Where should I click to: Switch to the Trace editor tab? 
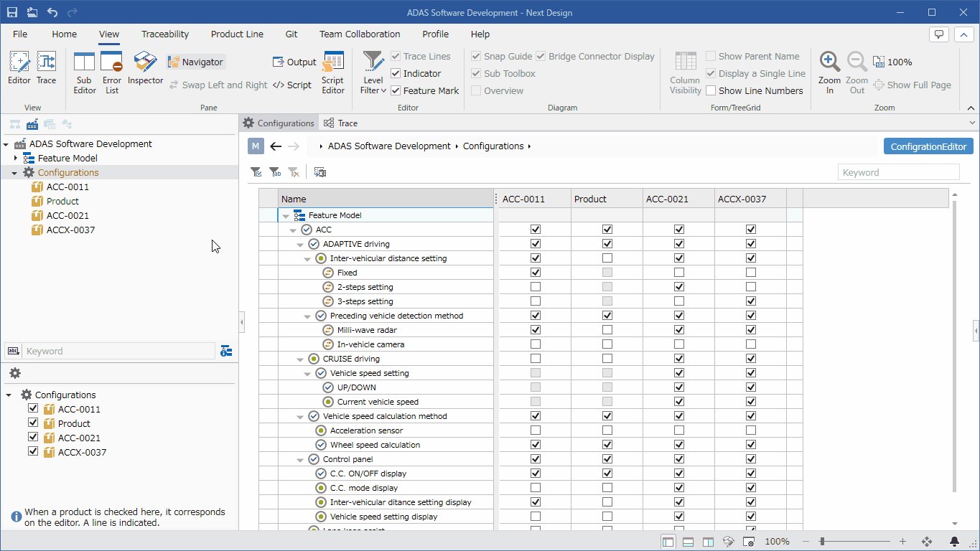341,123
